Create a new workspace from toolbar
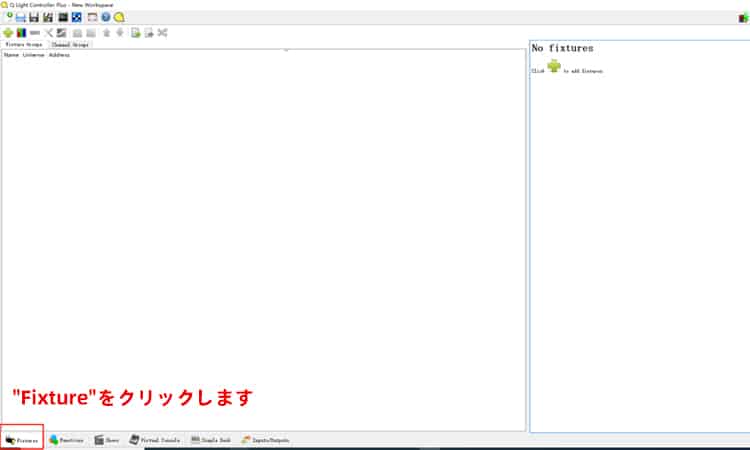750x450 pixels. pyautogui.click(x=8, y=17)
